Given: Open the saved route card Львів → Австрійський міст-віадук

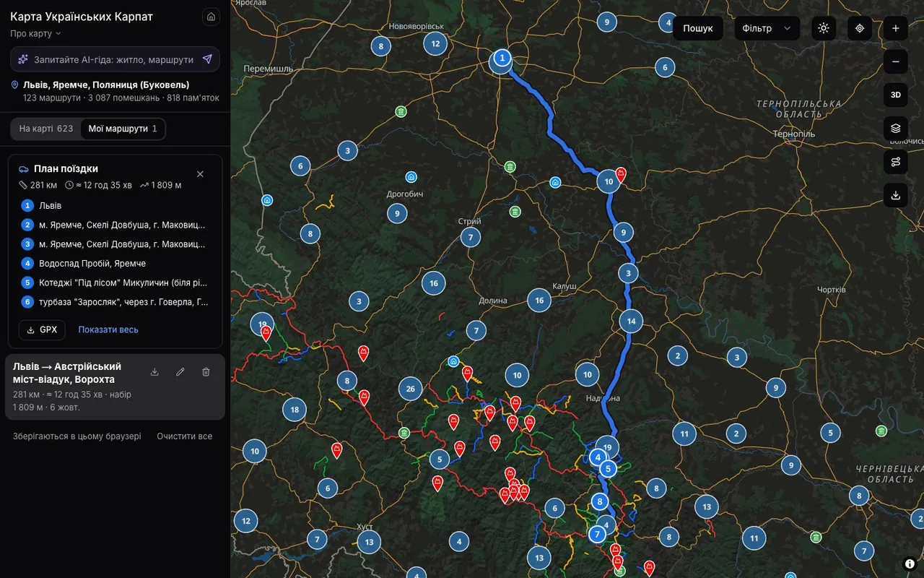Looking at the screenshot, I should pyautogui.click(x=115, y=387).
